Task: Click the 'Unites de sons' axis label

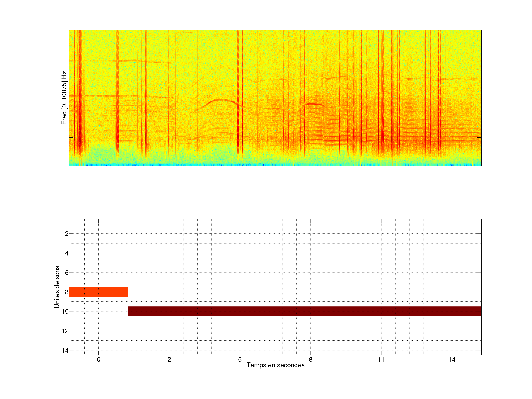Action: (57, 287)
